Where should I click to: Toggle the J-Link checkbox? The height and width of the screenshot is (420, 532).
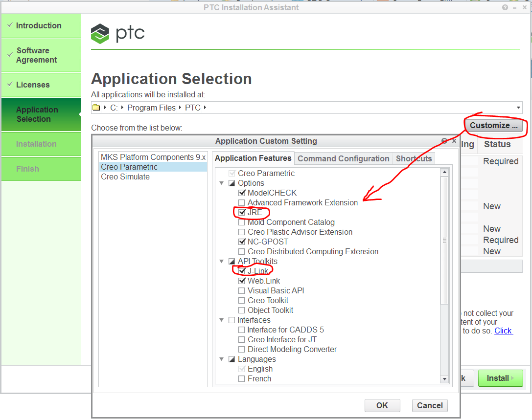242,271
